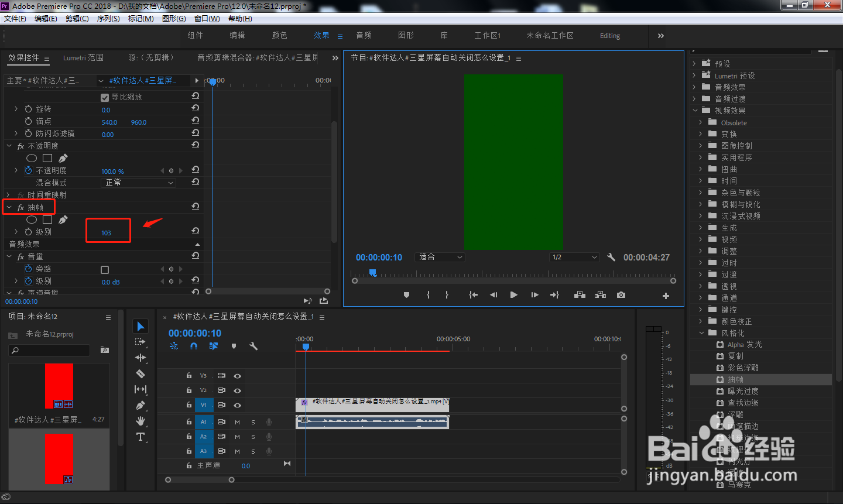Viewport: 843px width, 504px height.
Task: Open 混合模式 dropdown showing 正常
Action: click(x=139, y=183)
